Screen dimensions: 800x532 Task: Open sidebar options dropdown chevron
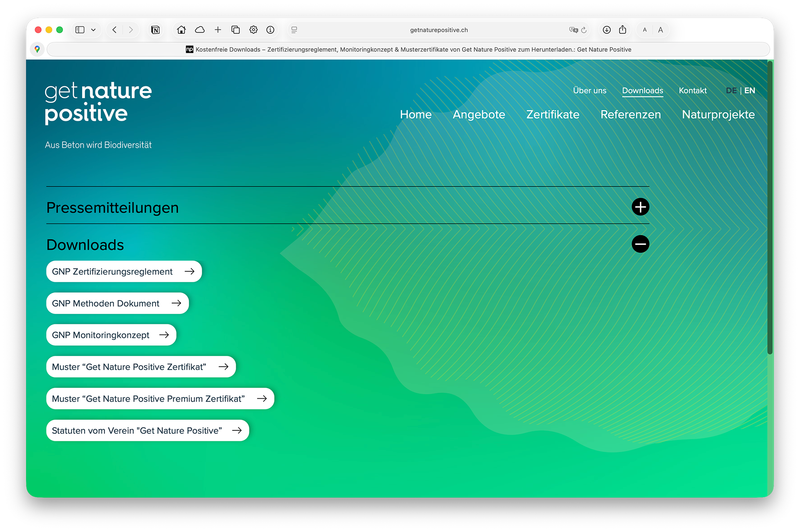(x=93, y=30)
